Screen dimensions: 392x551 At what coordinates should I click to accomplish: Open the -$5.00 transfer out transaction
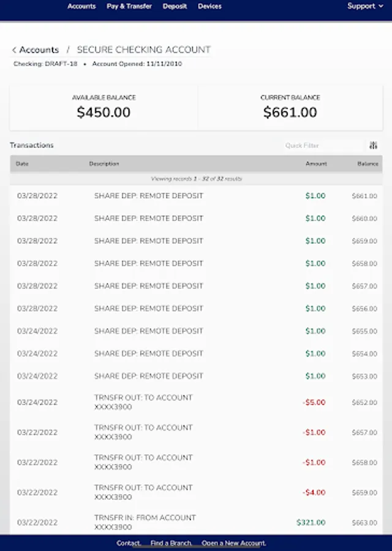[196, 402]
